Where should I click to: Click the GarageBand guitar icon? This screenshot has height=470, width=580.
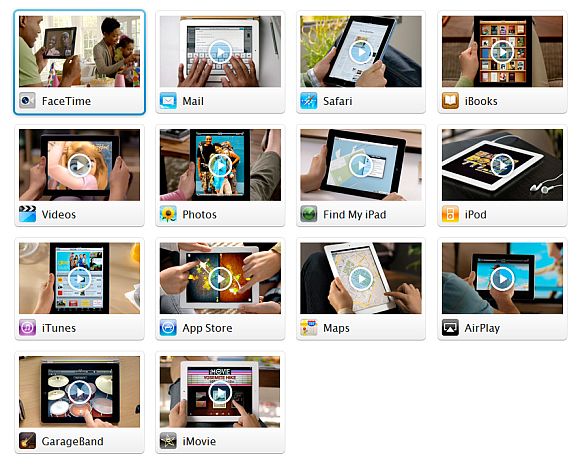[x=27, y=441]
